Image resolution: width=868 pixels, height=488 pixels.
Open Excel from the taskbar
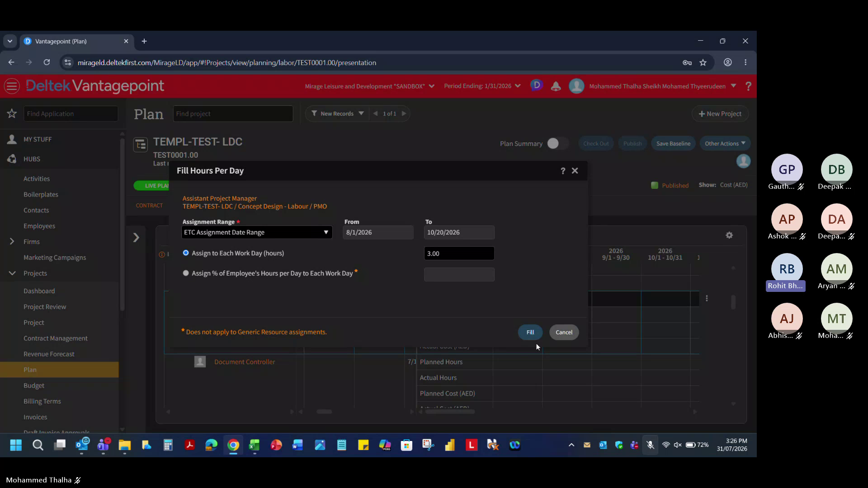(255, 445)
